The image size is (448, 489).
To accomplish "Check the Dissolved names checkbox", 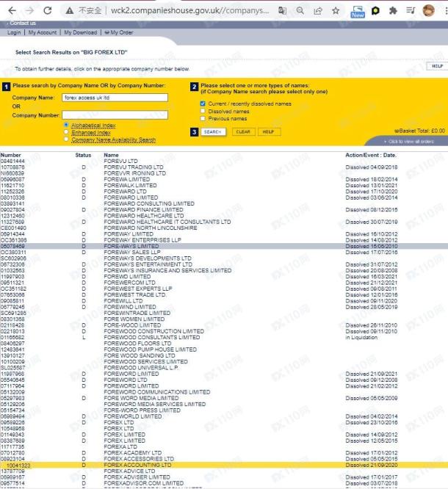I will click(x=203, y=111).
